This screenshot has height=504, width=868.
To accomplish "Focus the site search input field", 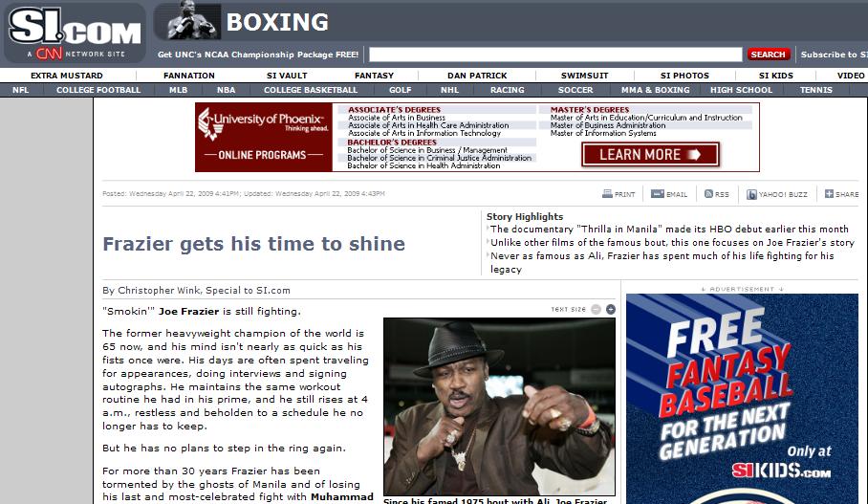I will (555, 55).
